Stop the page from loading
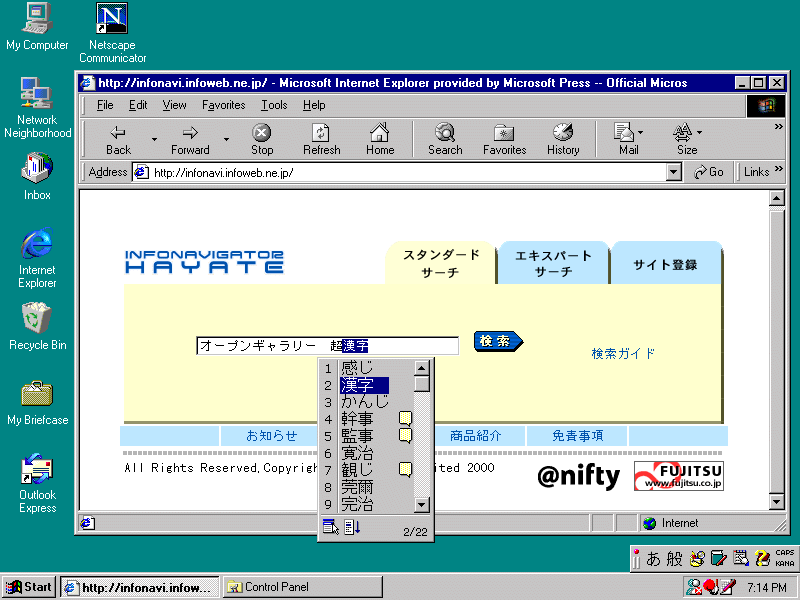 (x=262, y=139)
